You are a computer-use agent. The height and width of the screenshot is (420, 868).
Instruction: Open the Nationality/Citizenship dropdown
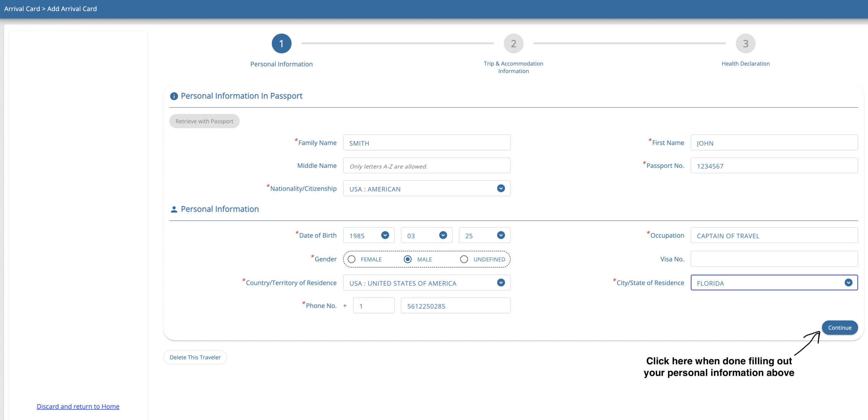tap(501, 188)
